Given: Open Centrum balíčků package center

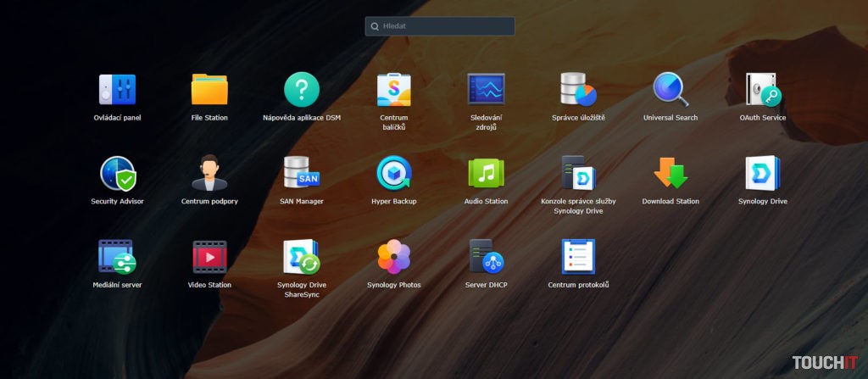Looking at the screenshot, I should pos(394,89).
